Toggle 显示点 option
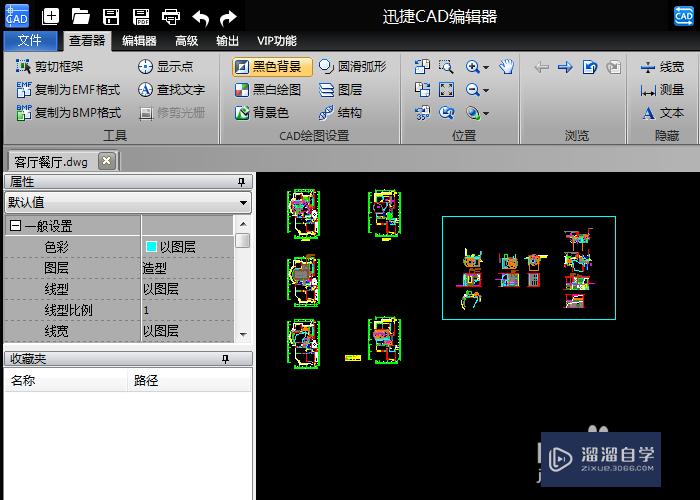Viewport: 700px width, 500px height. point(165,67)
